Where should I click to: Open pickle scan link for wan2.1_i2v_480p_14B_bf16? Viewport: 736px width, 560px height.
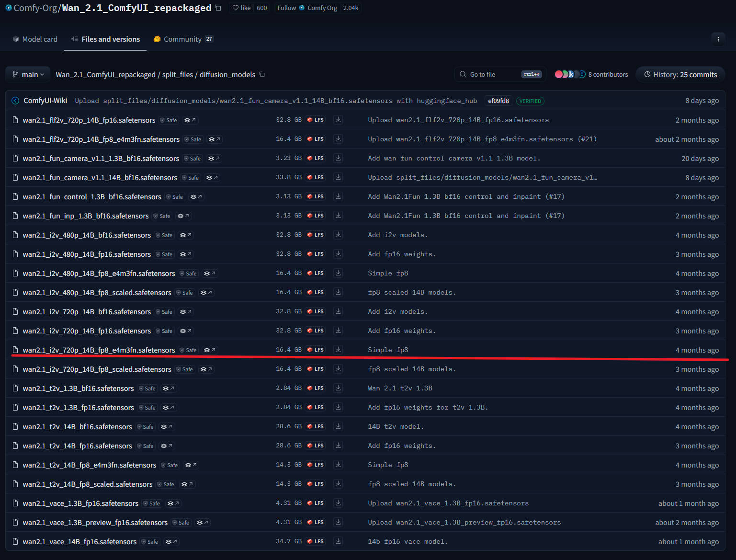tap(186, 235)
